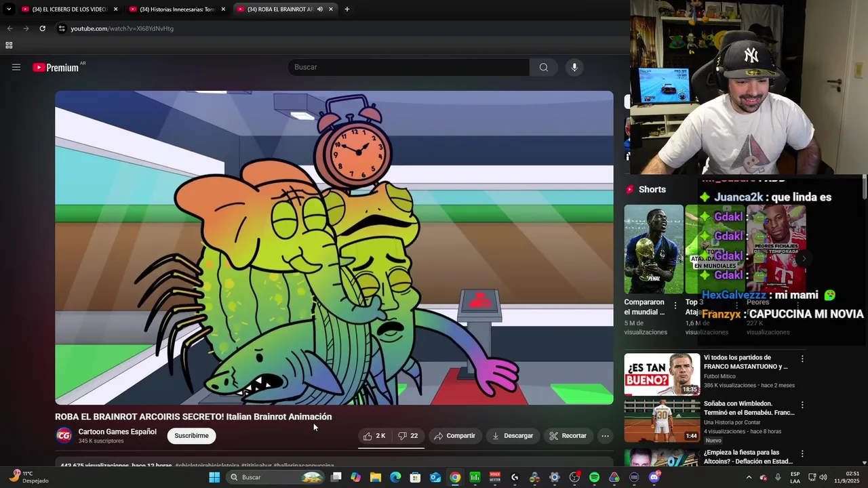Open the Soñaba con Wimbledon video thumbnail

pos(662,421)
